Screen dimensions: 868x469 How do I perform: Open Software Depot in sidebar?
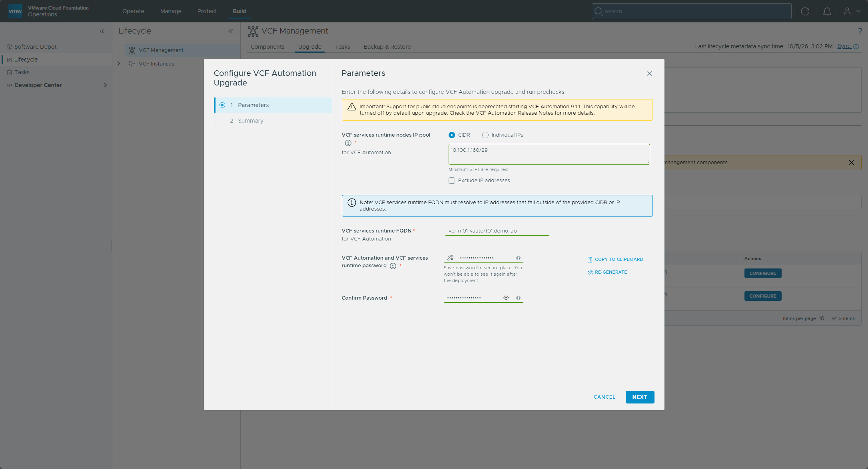(35, 47)
